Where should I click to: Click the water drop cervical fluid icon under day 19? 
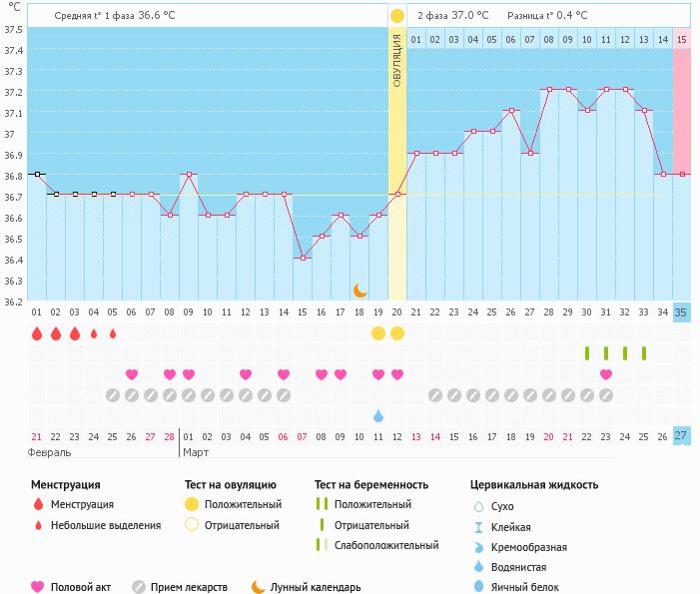[378, 415]
